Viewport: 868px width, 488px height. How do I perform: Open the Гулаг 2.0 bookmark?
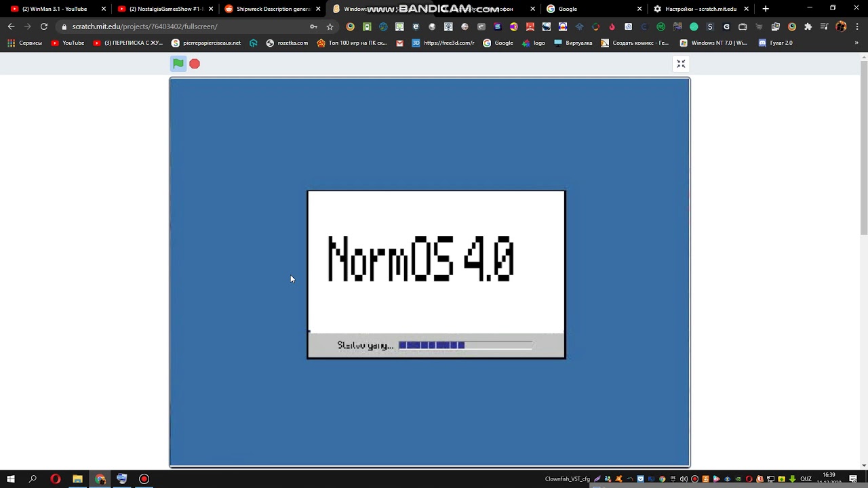pos(775,43)
